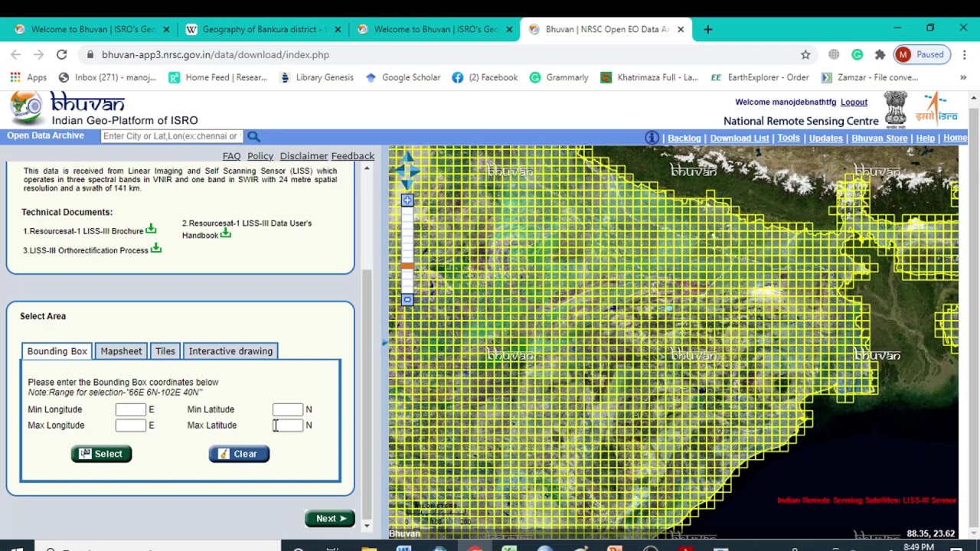The width and height of the screenshot is (980, 551).
Task: Collapse the side panel with the small arrow
Action: tap(384, 343)
